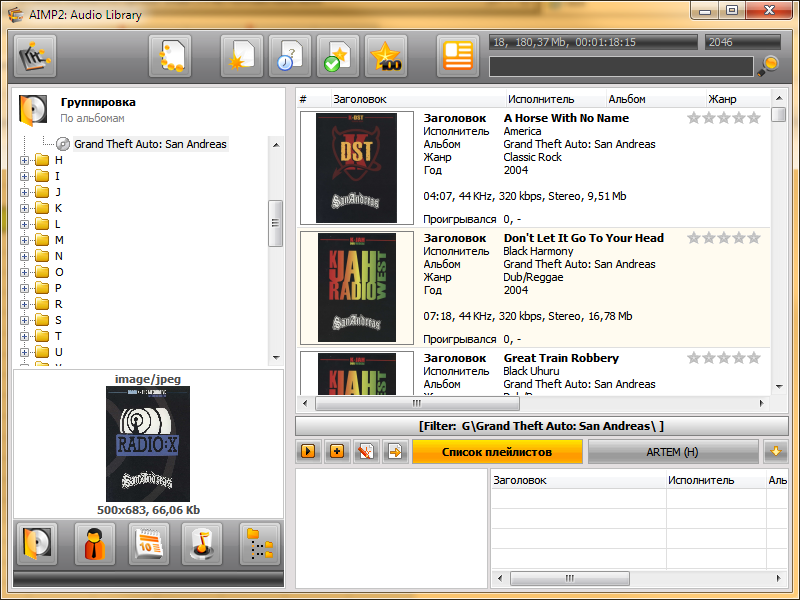Click the edit tags pencil document icon

pyautogui.click(x=366, y=452)
